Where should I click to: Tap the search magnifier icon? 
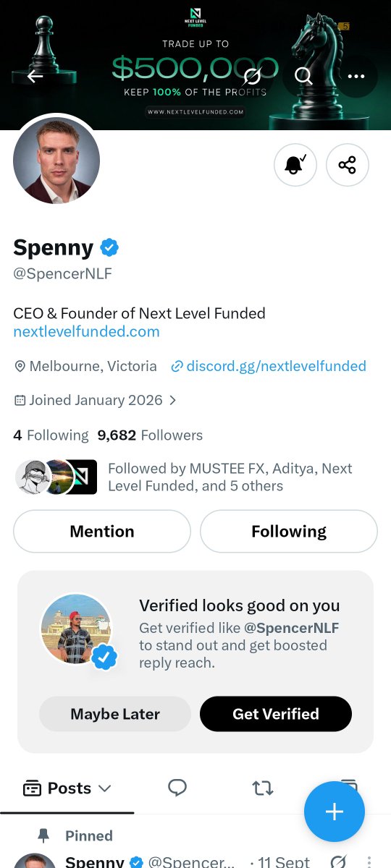[304, 76]
